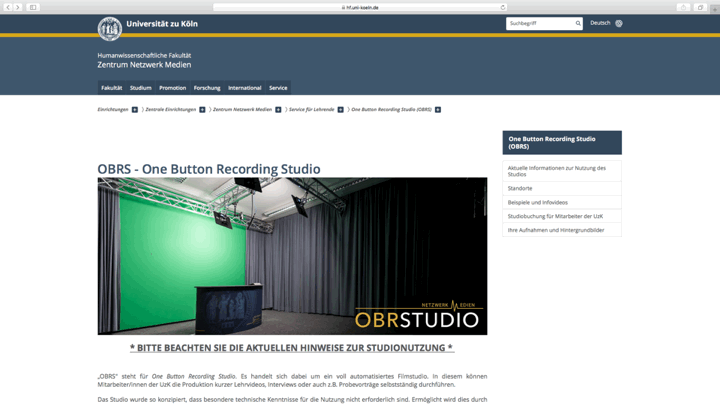Go back with the browser back arrow
720x405 pixels.
9,7
